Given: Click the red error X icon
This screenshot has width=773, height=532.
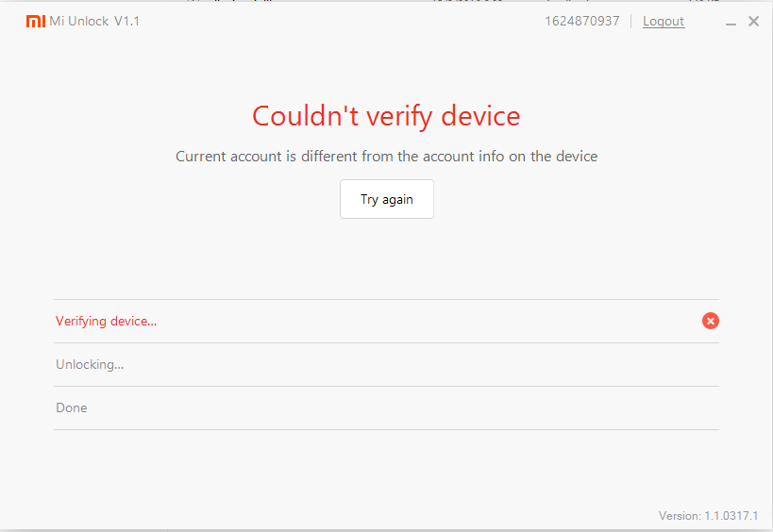Looking at the screenshot, I should [711, 321].
